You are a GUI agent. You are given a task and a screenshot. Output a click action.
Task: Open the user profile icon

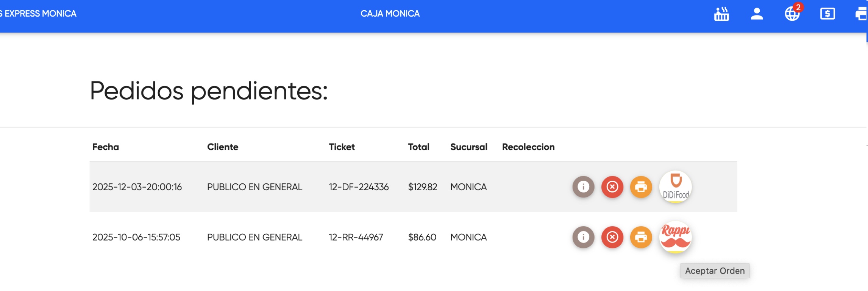pos(757,14)
